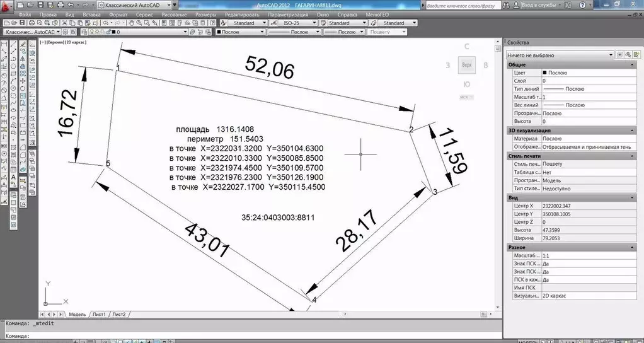
Task: Collapse the Вид properties section
Action: point(633,197)
